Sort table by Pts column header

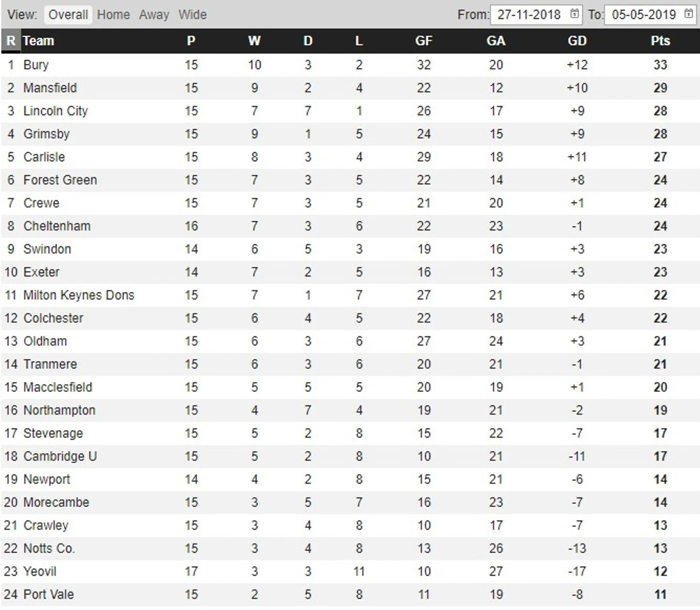pyautogui.click(x=660, y=41)
